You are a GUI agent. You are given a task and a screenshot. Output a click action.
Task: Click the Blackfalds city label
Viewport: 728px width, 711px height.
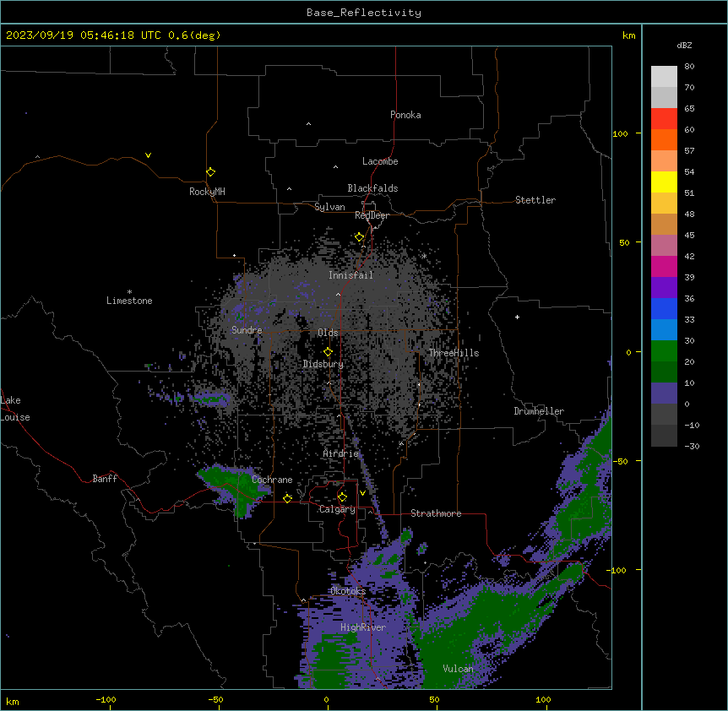coord(372,188)
